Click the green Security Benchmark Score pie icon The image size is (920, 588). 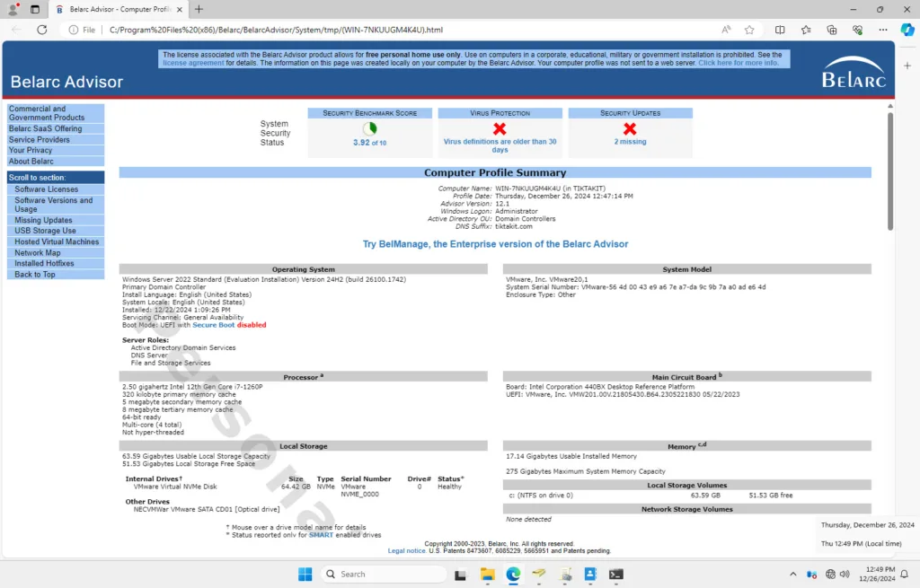click(369, 128)
